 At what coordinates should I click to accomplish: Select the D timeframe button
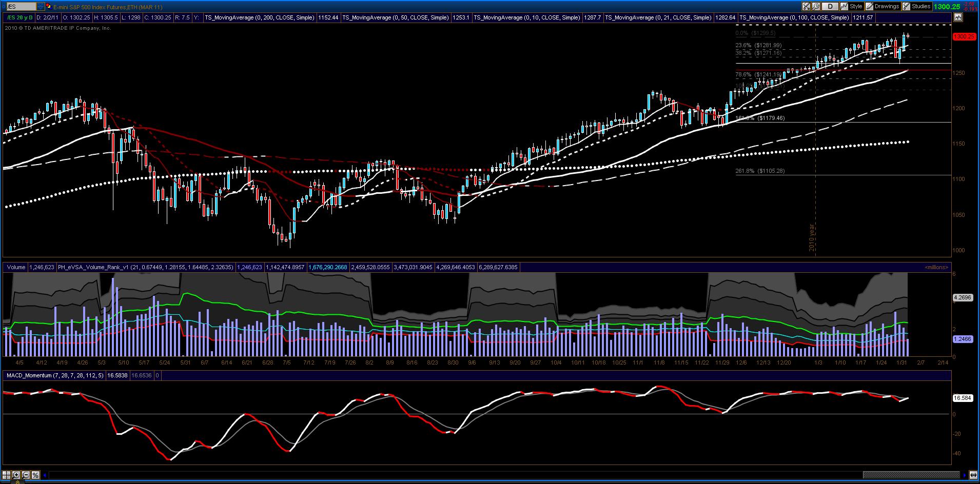pyautogui.click(x=830, y=7)
